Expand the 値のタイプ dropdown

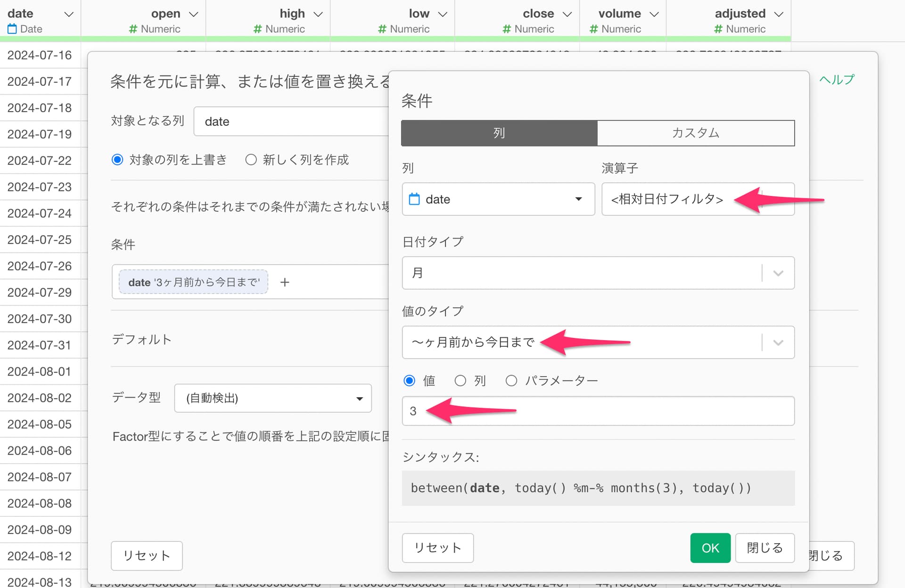pos(598,342)
